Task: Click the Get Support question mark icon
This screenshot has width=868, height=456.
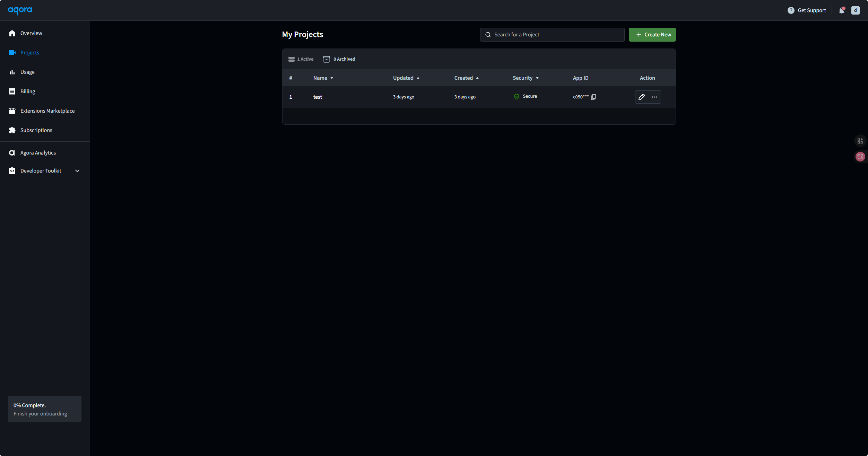Action: (x=791, y=10)
